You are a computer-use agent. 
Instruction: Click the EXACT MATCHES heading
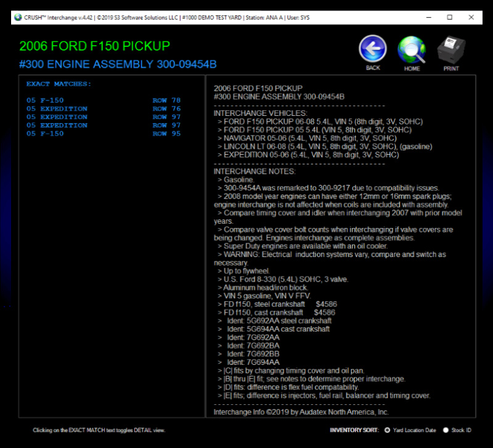(x=59, y=84)
